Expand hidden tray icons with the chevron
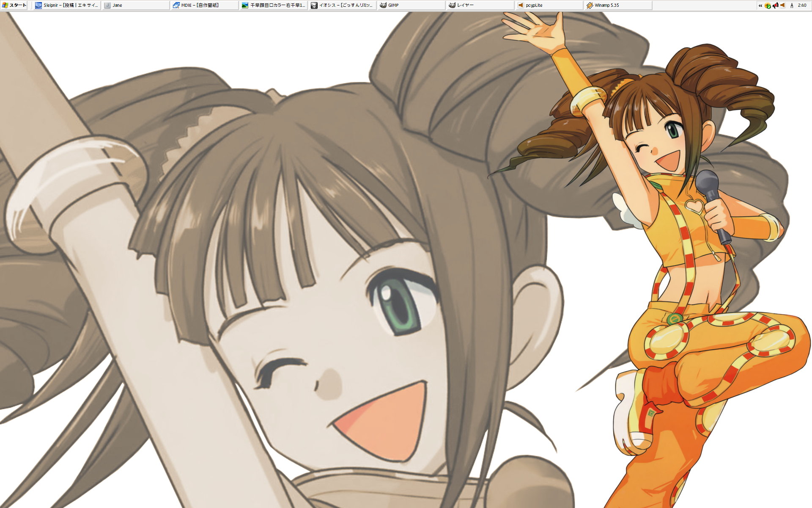Viewport: 812px width, 508px height. pyautogui.click(x=760, y=6)
